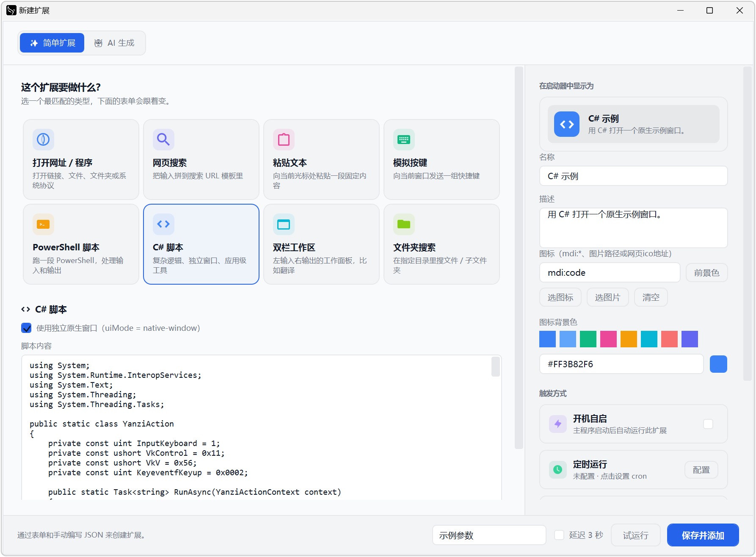Image resolution: width=756 pixels, height=557 pixels.
Task: Open the 配置 button for 定时运行
Action: point(701,470)
